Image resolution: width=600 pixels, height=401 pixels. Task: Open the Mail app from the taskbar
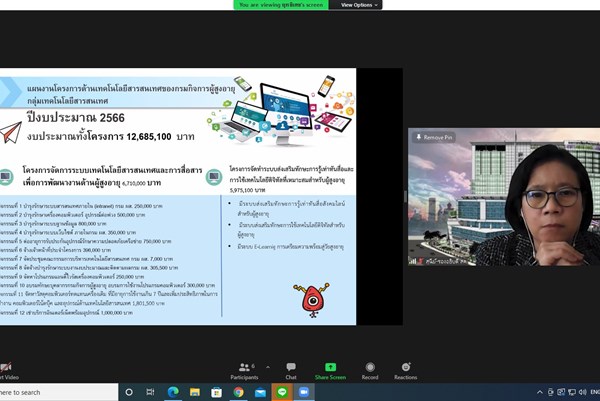[x=260, y=392]
